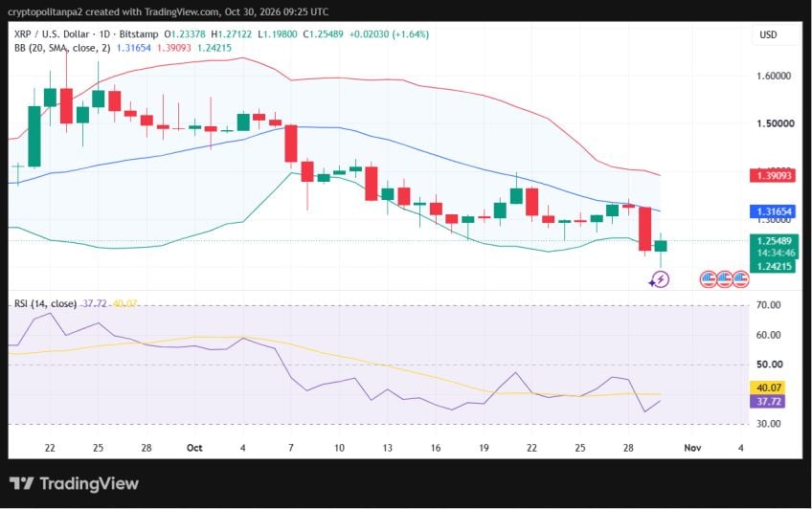Viewport: 812px width, 509px height.
Task: Click the 60.00 RSI axis label
Action: point(769,335)
